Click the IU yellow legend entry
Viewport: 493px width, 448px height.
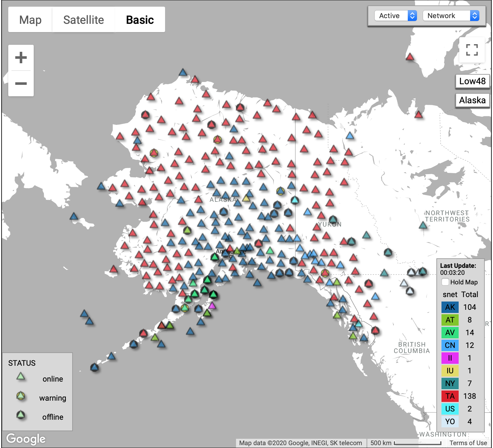[x=450, y=370]
